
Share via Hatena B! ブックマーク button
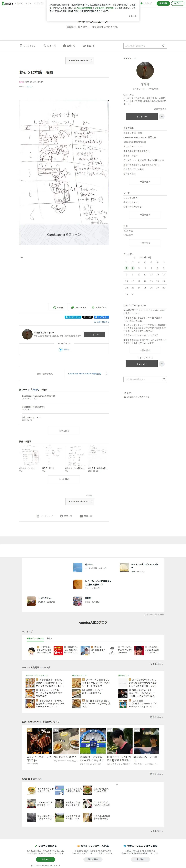pos(73,317)
